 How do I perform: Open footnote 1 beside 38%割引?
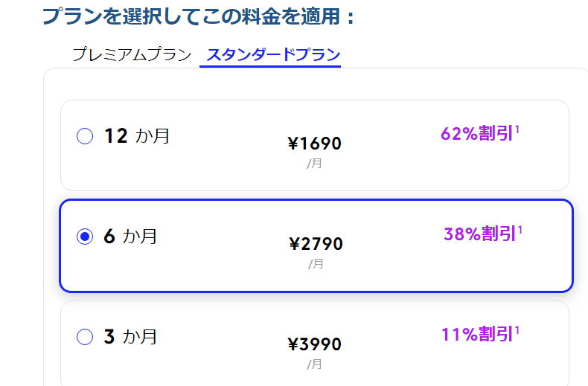(520, 230)
